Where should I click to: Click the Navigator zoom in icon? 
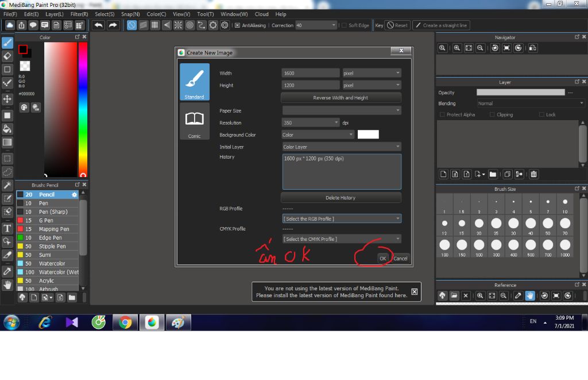pos(457,48)
